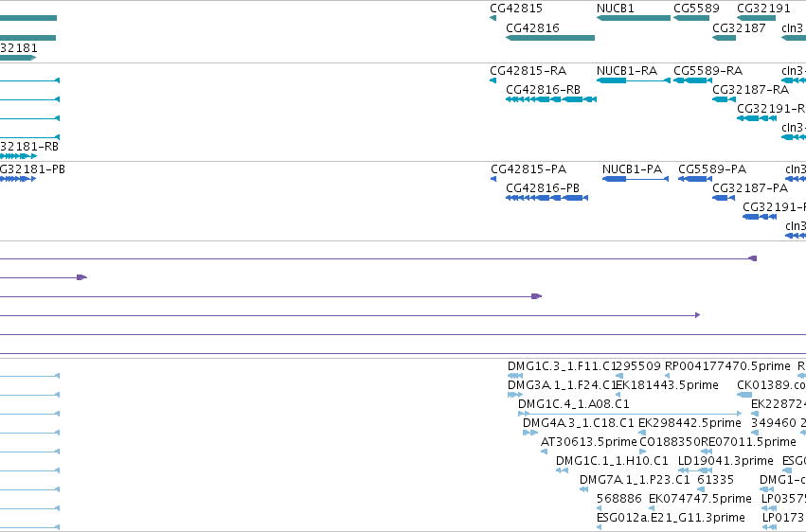Screen dimensions: 806x532
Task: Click the EK181443.5prime EST label
Action: coord(667,385)
